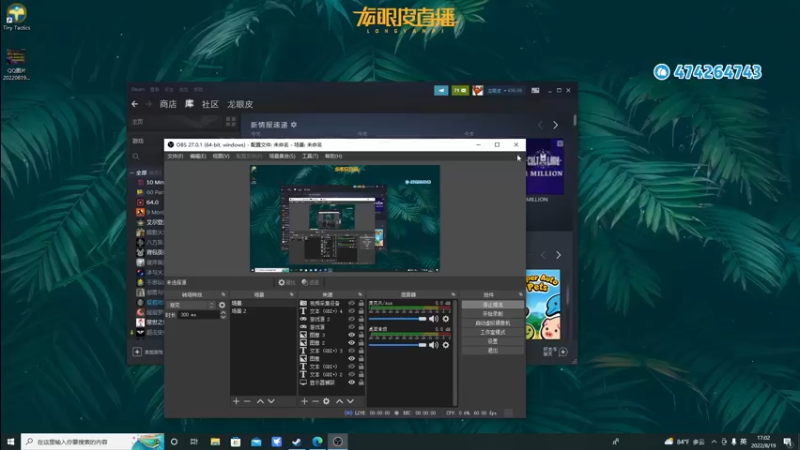Open the Windows Start menu
The image size is (800, 450).
[10, 441]
